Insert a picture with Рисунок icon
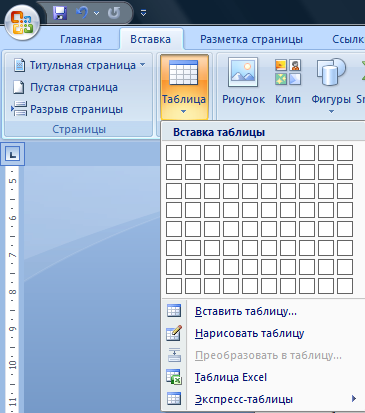The width and height of the screenshot is (365, 413). (243, 72)
